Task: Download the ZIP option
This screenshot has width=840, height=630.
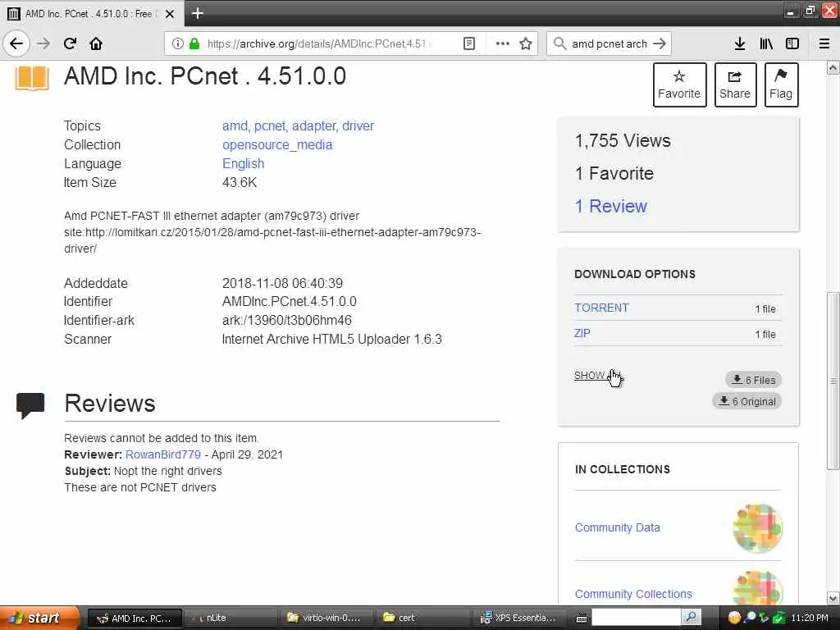Action: pyautogui.click(x=582, y=333)
